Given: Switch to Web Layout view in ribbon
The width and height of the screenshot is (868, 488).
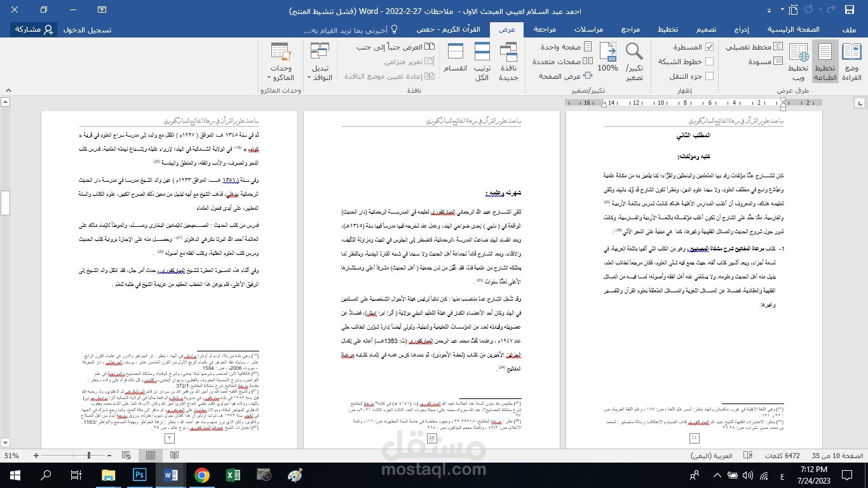Looking at the screenshot, I should pos(797,62).
